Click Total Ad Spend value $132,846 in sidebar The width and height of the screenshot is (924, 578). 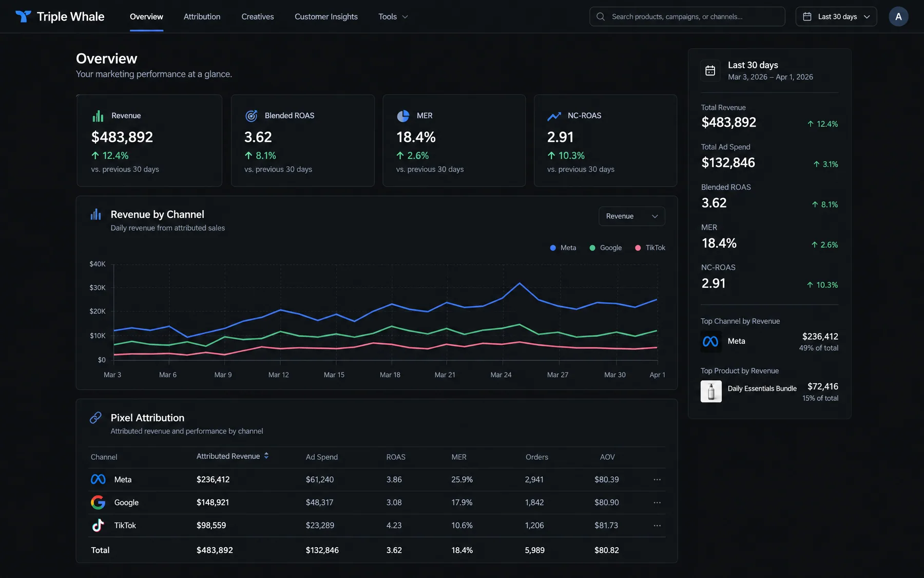(728, 163)
